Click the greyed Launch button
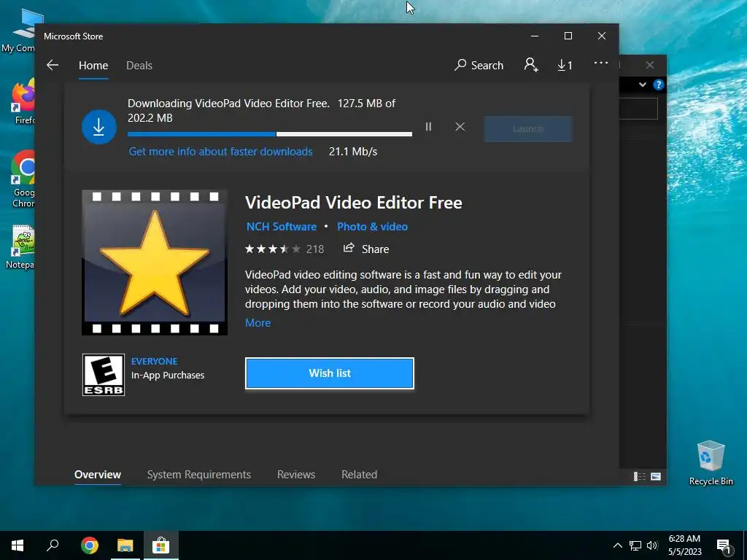 click(x=528, y=128)
